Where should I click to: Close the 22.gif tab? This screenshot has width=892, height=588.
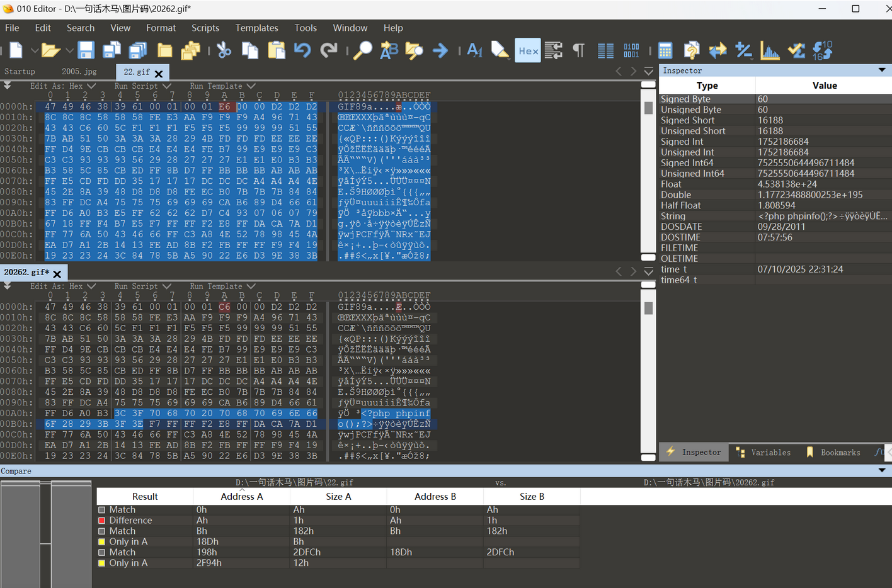[159, 74]
